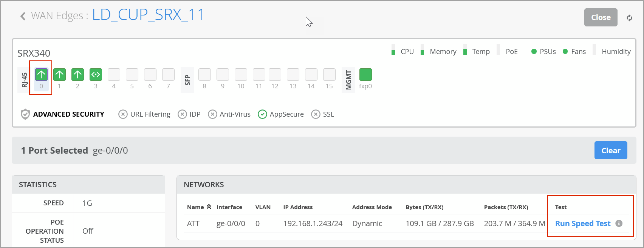Select port 3 with bidirectional arrows
Screen dimensions: 644x248
coord(96,75)
